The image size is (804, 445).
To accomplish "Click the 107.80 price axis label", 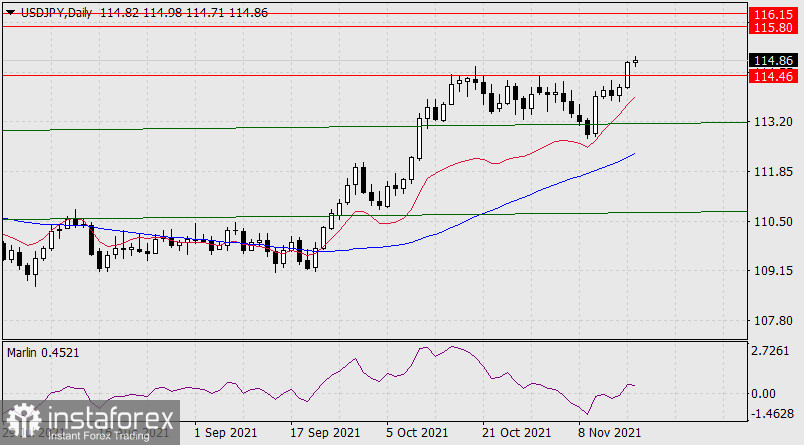I will pyautogui.click(x=771, y=321).
